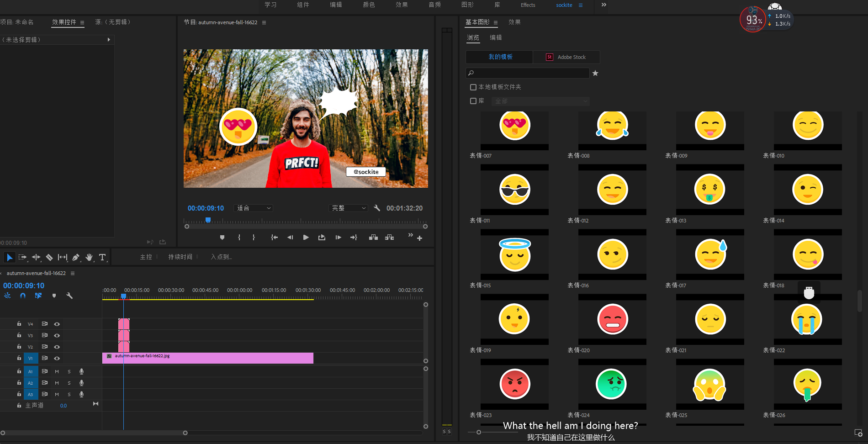Toggle nest-sequence insert mode in timeline

7,296
